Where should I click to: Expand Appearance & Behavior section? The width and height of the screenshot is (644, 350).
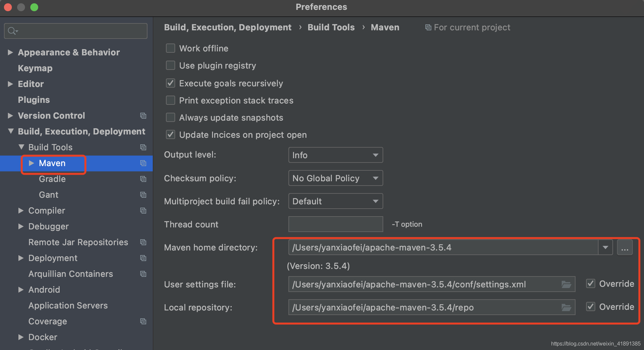[x=11, y=52]
